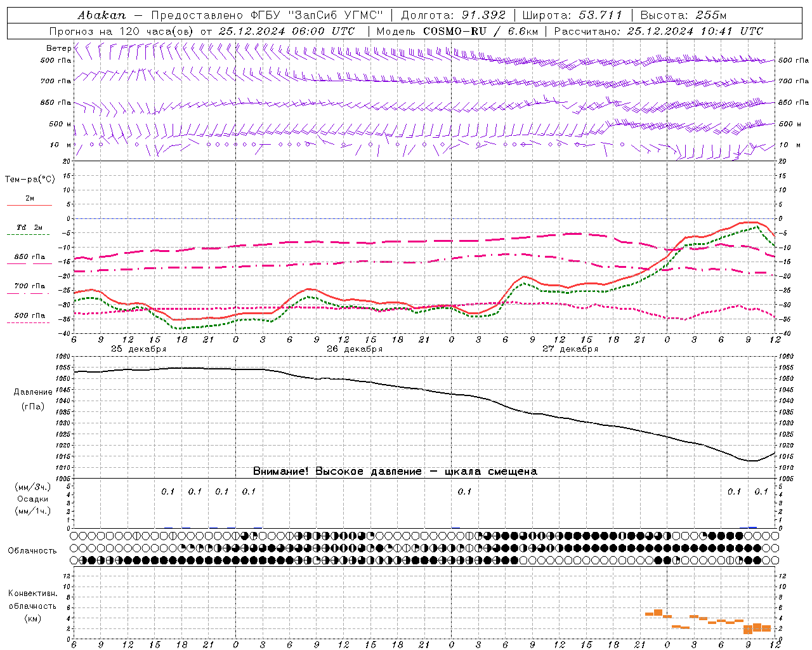The height and width of the screenshot is (650, 812).
Task: Click the left "500 м" wind level label
Action: click(60, 124)
